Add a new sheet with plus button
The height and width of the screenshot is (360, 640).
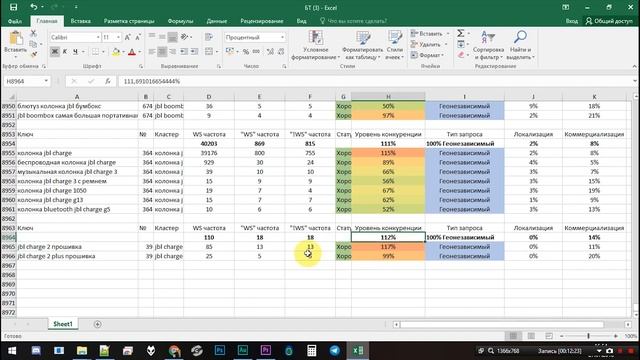[x=97, y=324]
